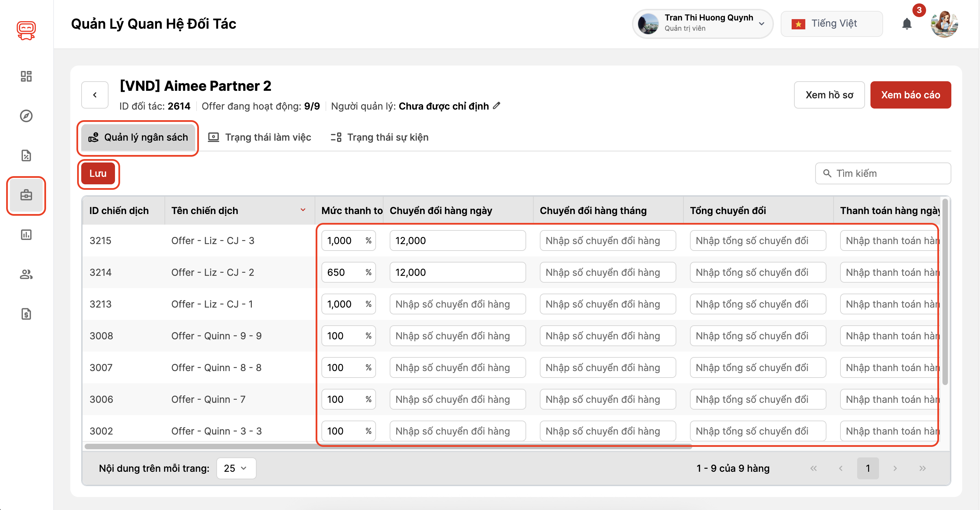Sort by Tên chiến dịch column arrow

303,210
